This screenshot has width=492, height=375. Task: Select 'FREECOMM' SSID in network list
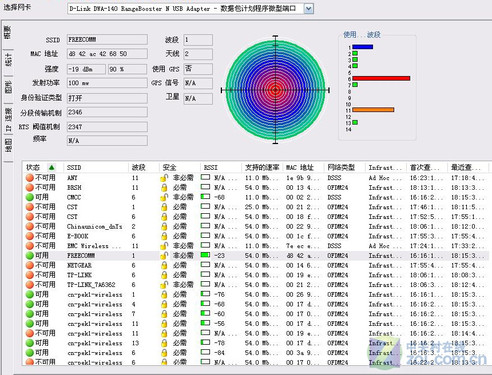(x=81, y=256)
